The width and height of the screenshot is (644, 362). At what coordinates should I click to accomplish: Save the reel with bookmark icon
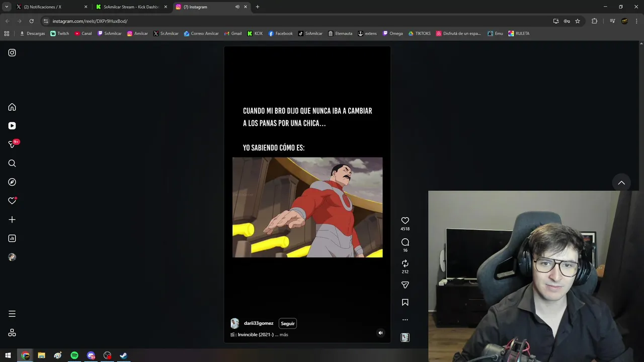405,303
